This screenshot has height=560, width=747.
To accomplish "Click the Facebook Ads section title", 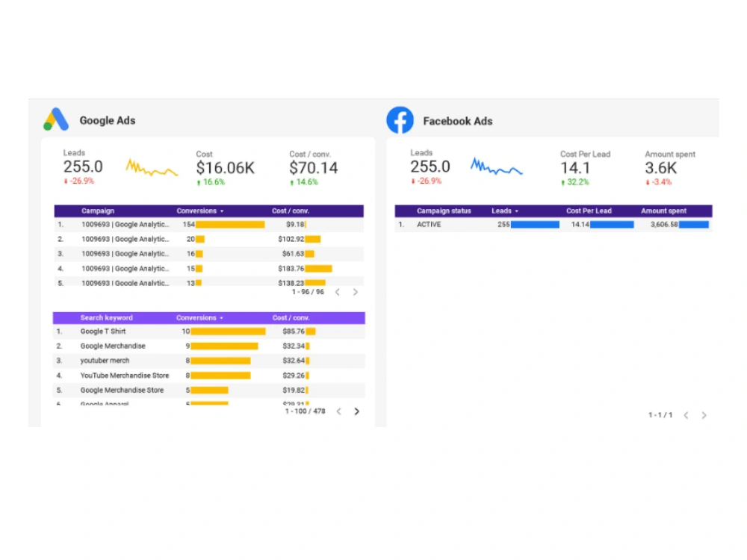I will click(x=458, y=122).
